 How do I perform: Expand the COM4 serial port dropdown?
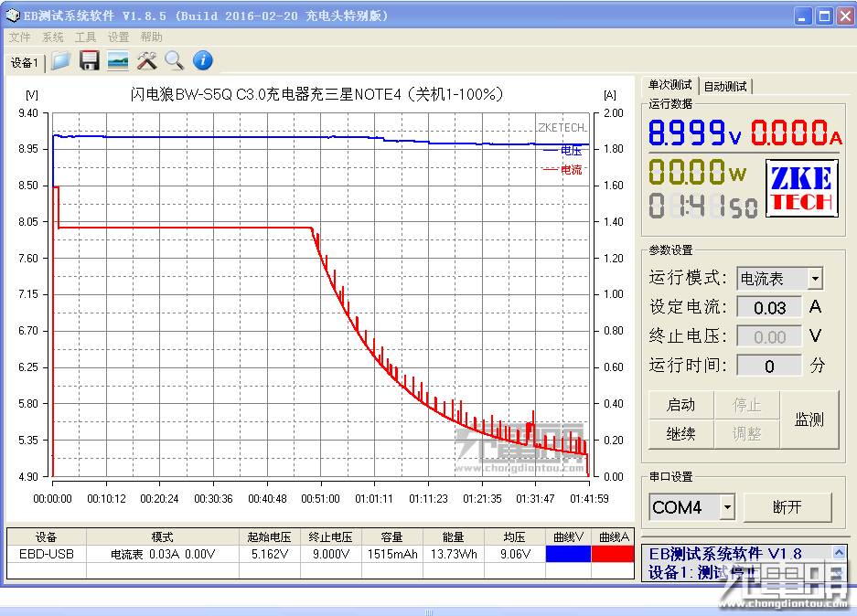point(727,507)
